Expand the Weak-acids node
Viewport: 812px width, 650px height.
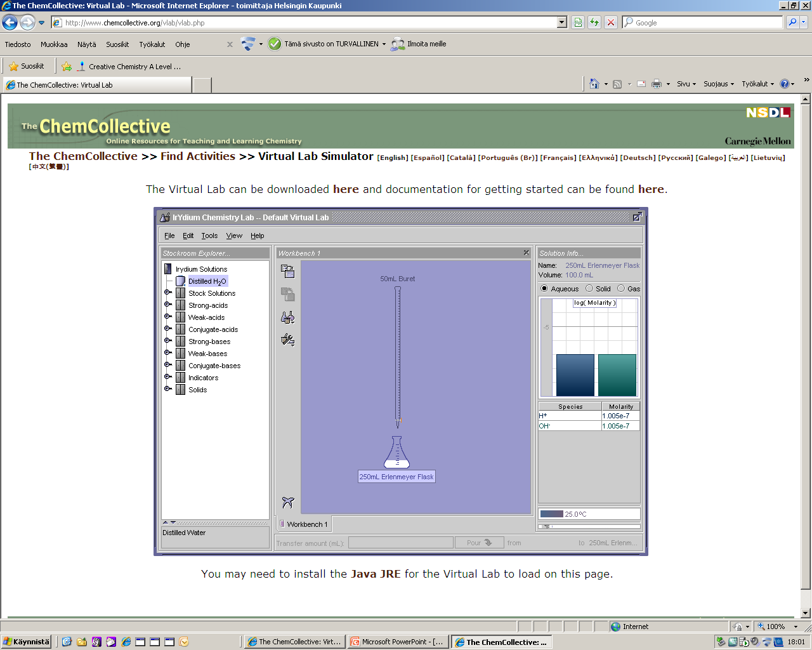(x=168, y=317)
